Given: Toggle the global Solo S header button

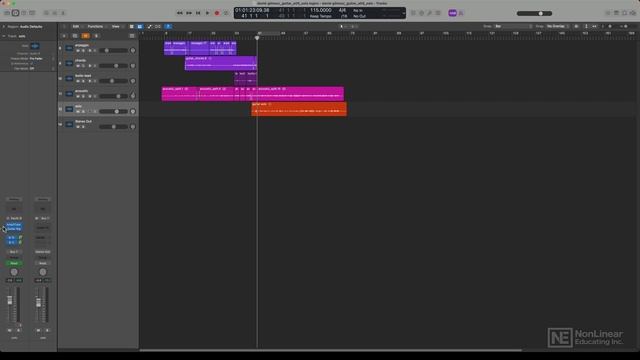Looking at the screenshot, I should (96, 36).
